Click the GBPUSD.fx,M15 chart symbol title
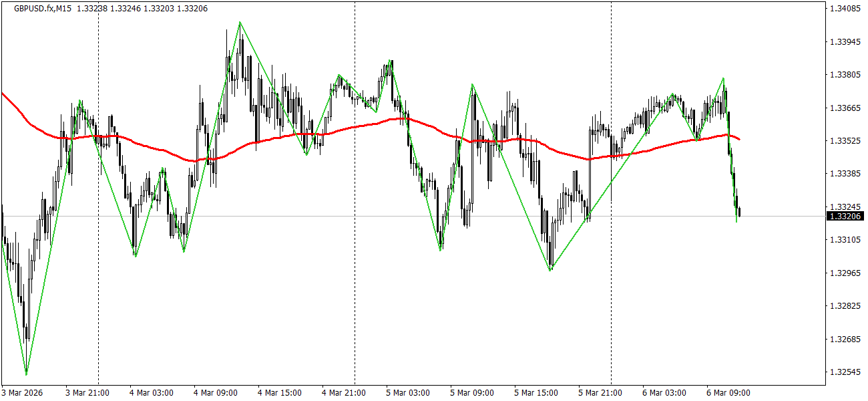 pos(43,8)
